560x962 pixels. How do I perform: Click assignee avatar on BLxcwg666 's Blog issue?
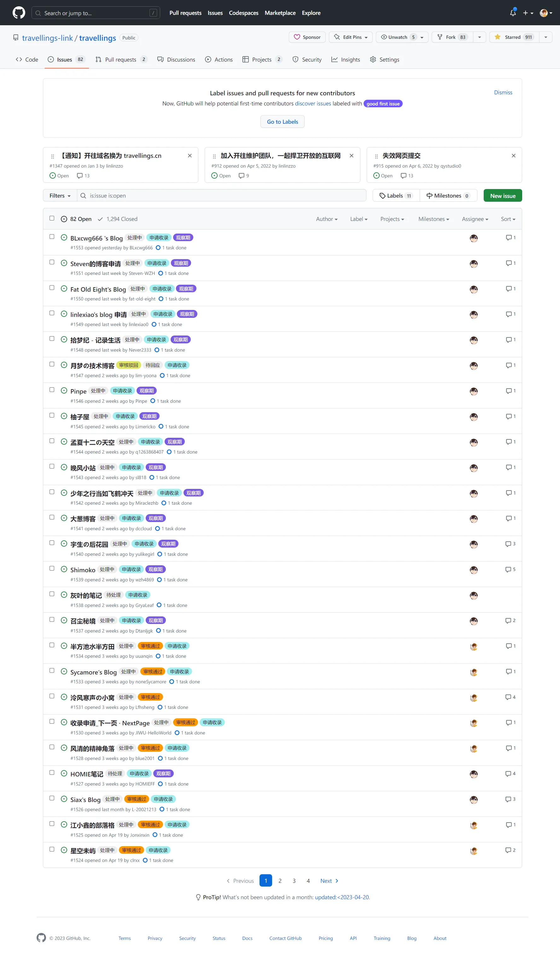click(x=473, y=238)
